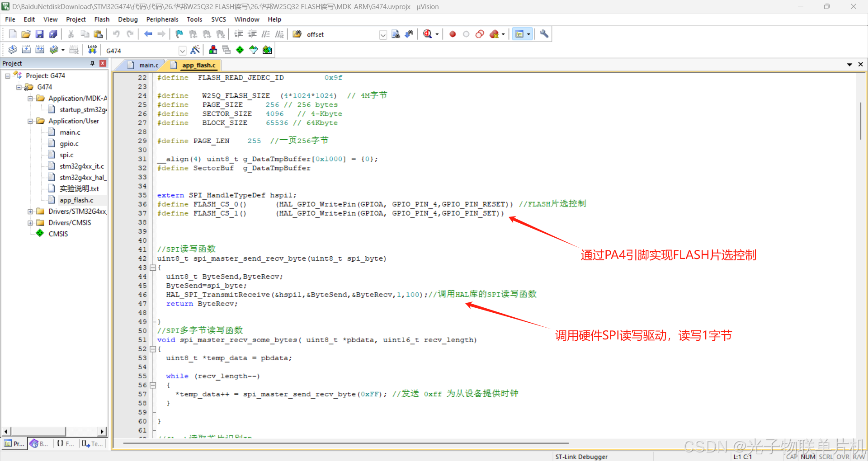Switch to the Templates panel tab
The height and width of the screenshot is (461, 868).
[x=92, y=444]
